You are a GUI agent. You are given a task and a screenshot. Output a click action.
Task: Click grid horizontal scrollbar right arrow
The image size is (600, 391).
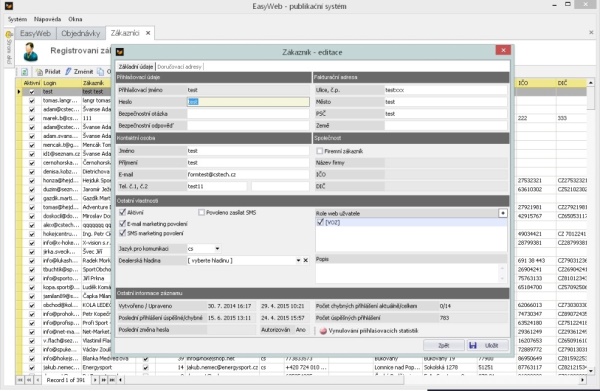[583, 380]
